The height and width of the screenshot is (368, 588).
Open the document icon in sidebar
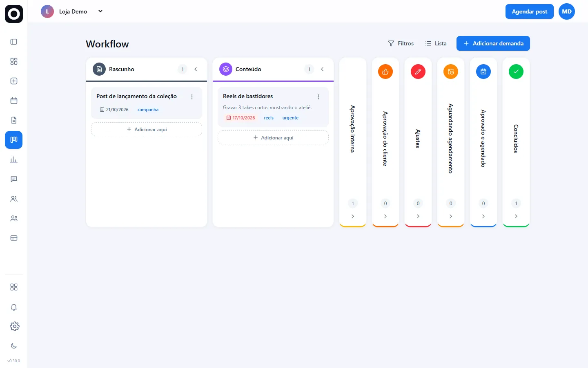[14, 120]
